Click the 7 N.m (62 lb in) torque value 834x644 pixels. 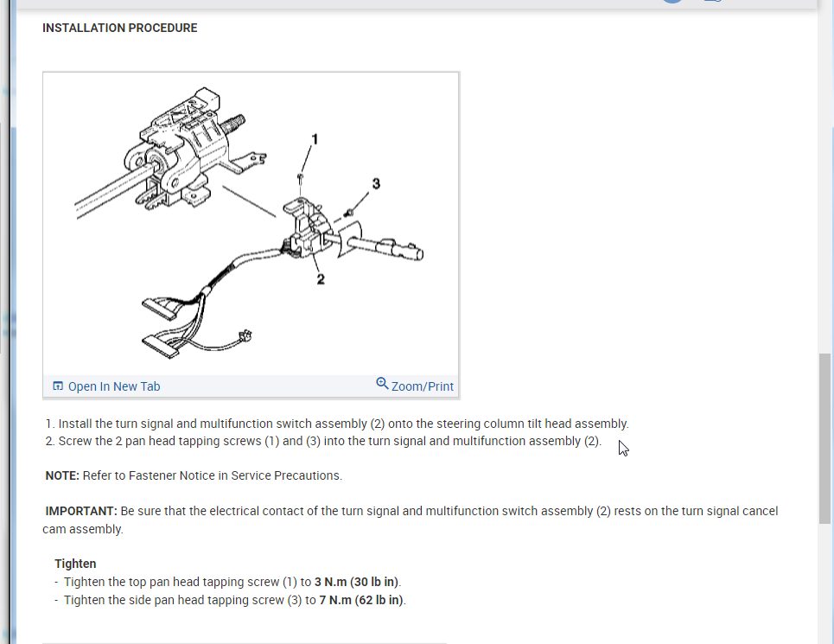point(361,600)
